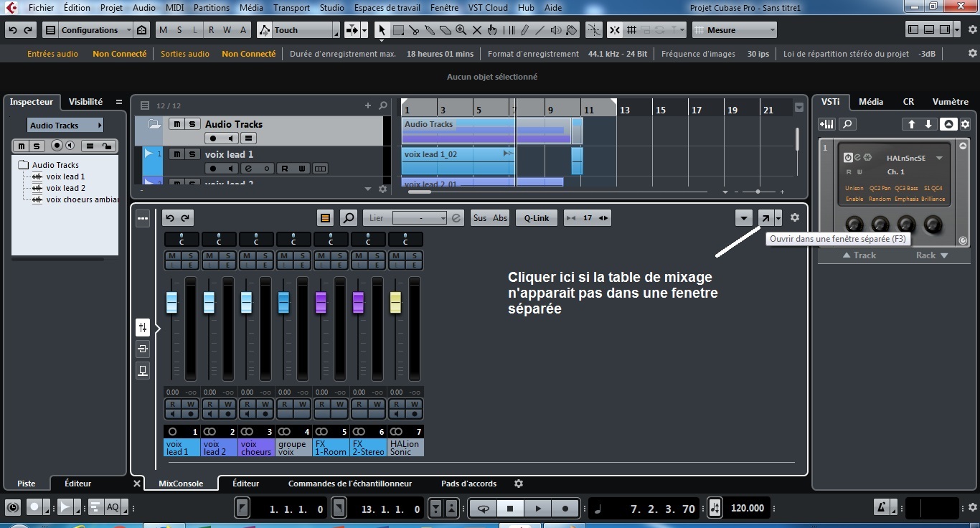The width and height of the screenshot is (980, 528).
Task: Open MixConsole in separate window icon
Action: (765, 218)
